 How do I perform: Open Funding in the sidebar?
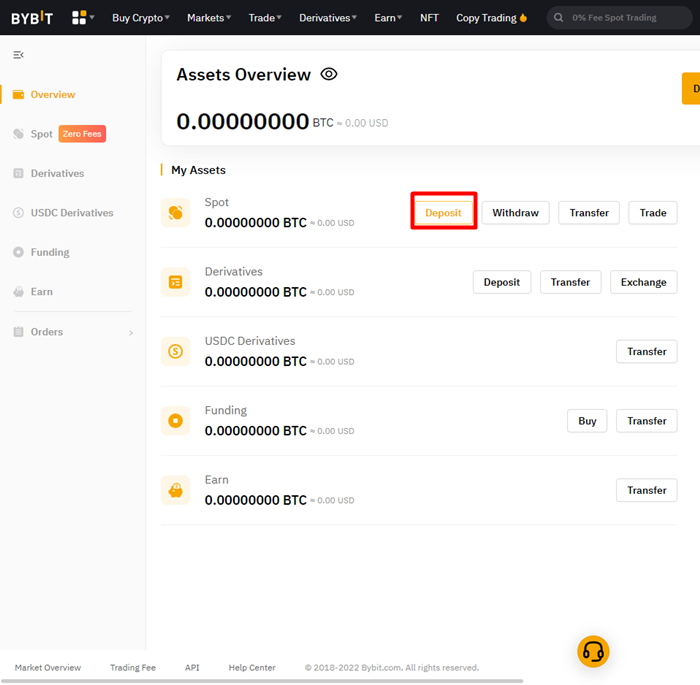coord(50,252)
